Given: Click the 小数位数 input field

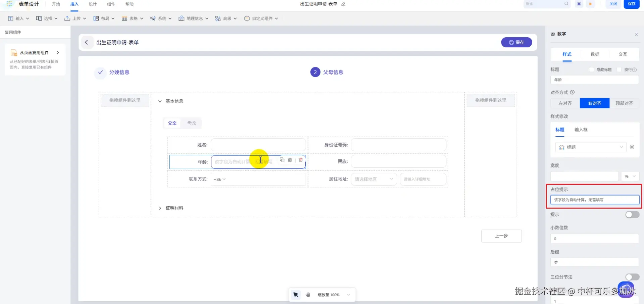Looking at the screenshot, I should point(595,239).
